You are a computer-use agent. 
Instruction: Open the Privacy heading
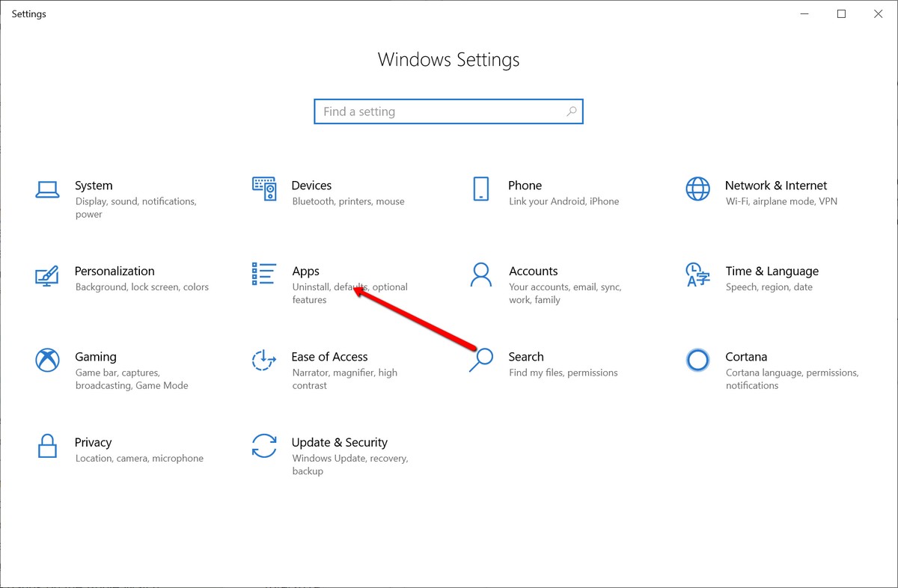(93, 443)
